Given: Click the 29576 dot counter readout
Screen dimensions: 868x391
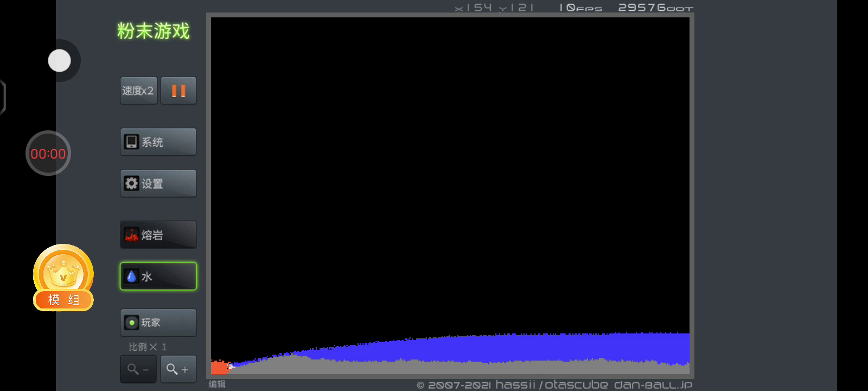Looking at the screenshot, I should point(655,8).
